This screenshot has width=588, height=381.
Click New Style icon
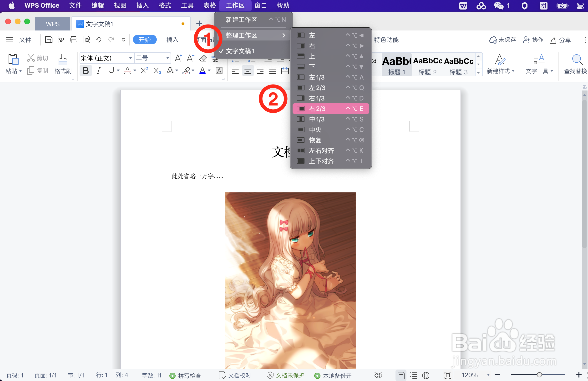tap(501, 59)
